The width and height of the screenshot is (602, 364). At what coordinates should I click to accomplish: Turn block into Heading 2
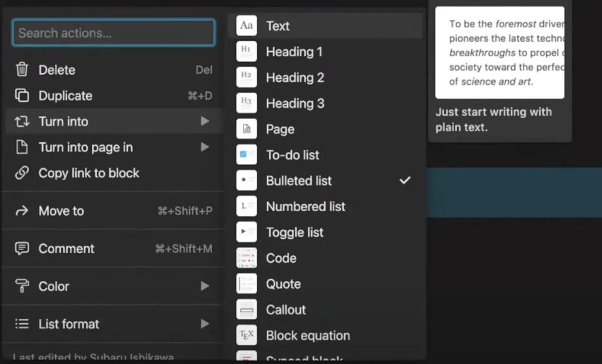(x=295, y=78)
